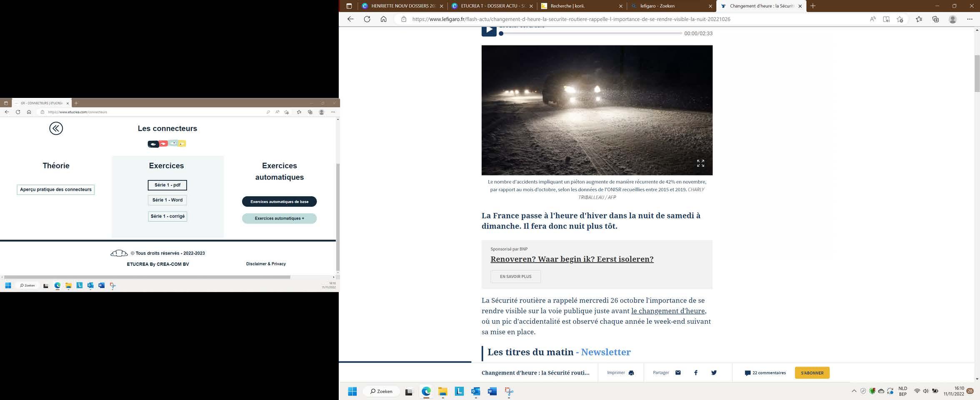Open Task View on the right taskbar
The height and width of the screenshot is (400, 980).
(409, 392)
